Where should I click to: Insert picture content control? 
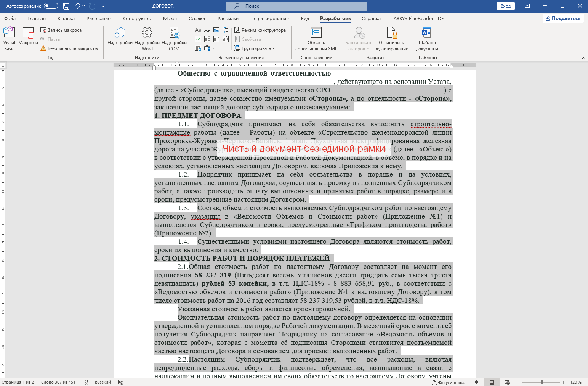point(216,30)
